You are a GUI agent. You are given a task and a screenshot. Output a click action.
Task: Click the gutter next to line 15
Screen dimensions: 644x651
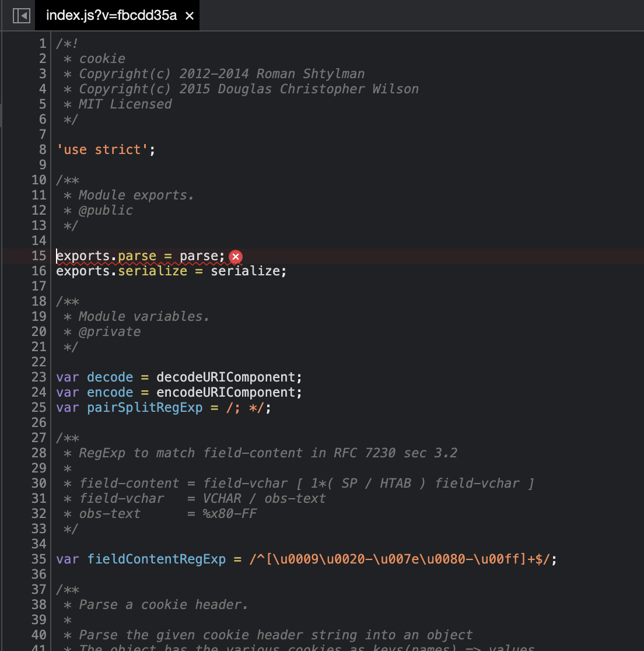[39, 256]
